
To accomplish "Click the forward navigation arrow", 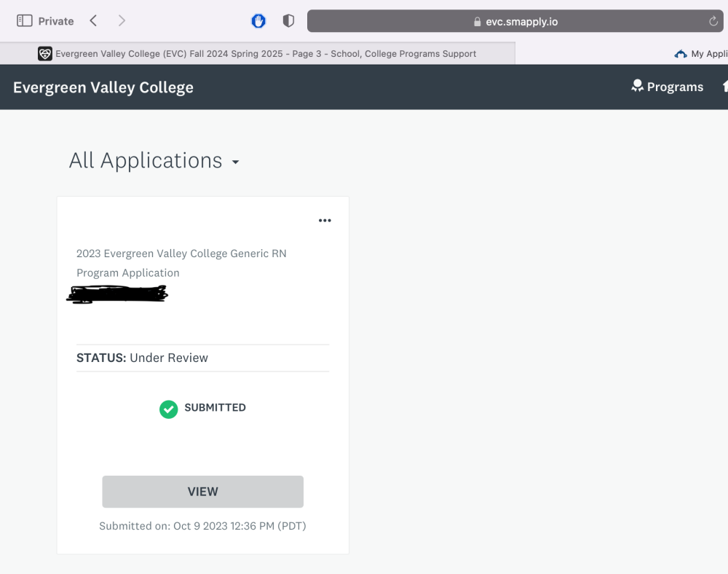I will [x=122, y=21].
